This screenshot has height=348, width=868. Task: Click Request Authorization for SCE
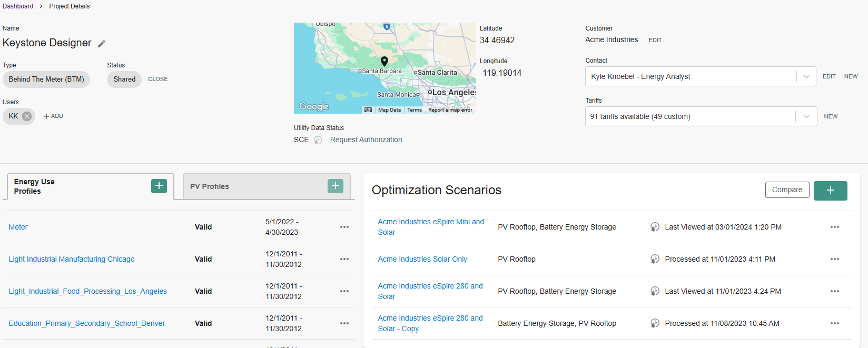[x=366, y=140]
